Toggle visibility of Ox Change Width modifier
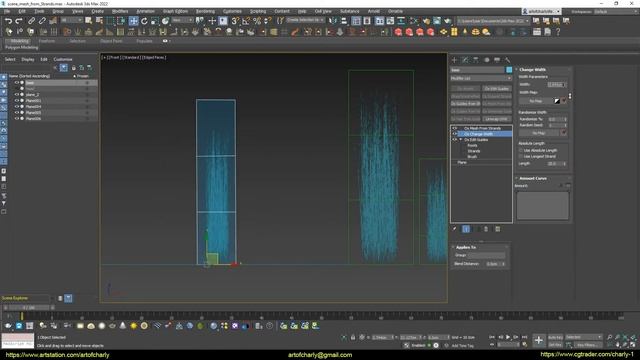The width and height of the screenshot is (640, 360). pyautogui.click(x=454, y=134)
